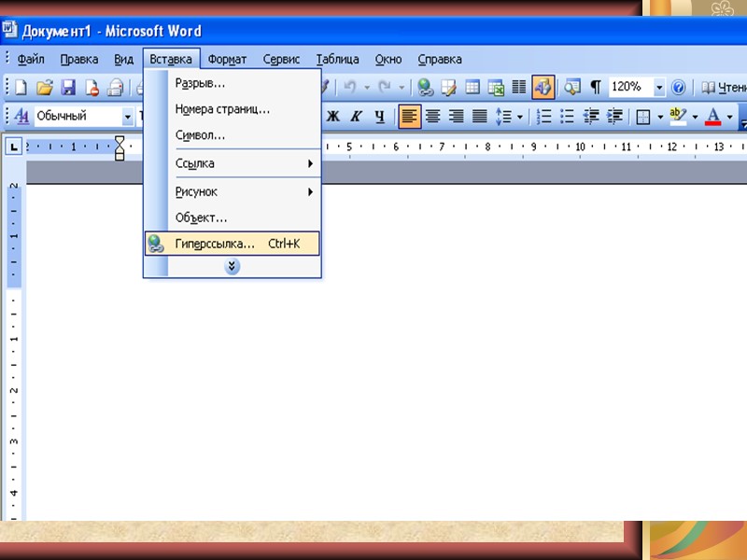Open the Tables and Borders pencil icon
This screenshot has width=747, height=560.
448,88
